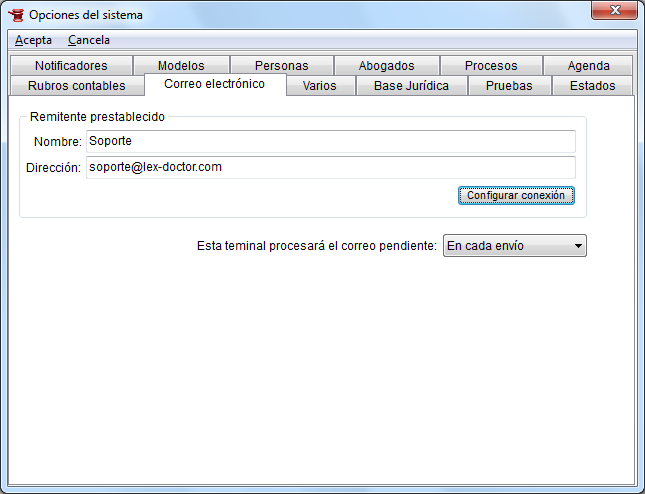Switch to the Modelos tab
Image resolution: width=645 pixels, height=494 pixels.
(x=181, y=66)
